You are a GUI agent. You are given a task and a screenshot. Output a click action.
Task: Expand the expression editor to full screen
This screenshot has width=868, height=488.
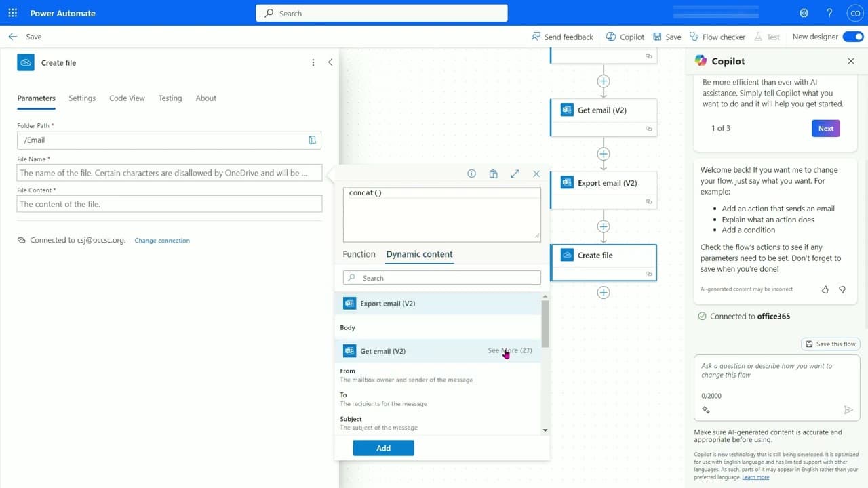point(515,174)
